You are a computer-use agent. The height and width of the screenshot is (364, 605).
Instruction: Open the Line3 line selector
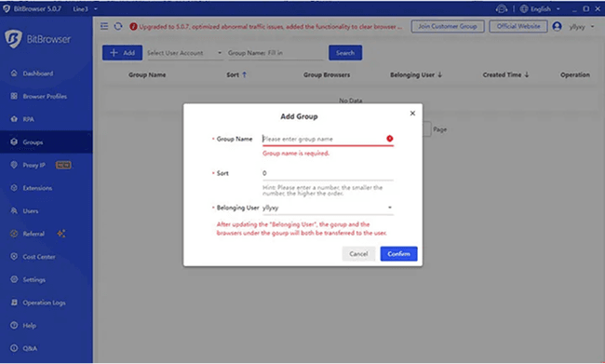click(x=85, y=8)
